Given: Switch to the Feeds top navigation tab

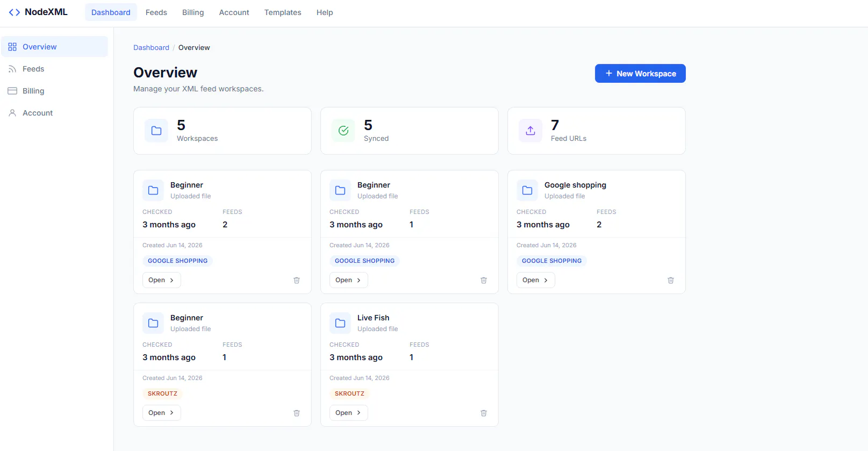Looking at the screenshot, I should [156, 12].
